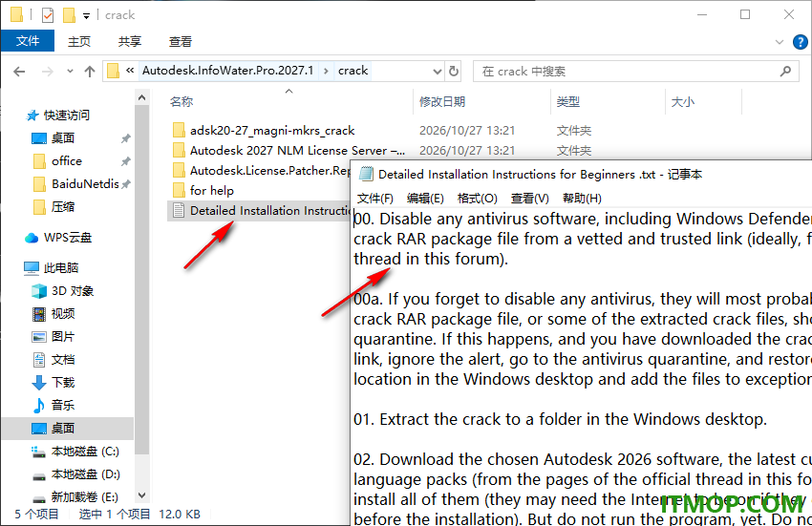The width and height of the screenshot is (812, 526).
Task: Open Notepad 编辑(E) menu
Action: click(x=425, y=199)
